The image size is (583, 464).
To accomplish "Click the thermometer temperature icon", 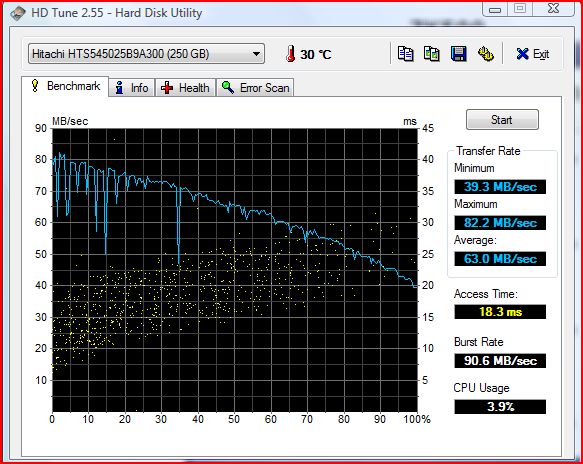I will 290,54.
